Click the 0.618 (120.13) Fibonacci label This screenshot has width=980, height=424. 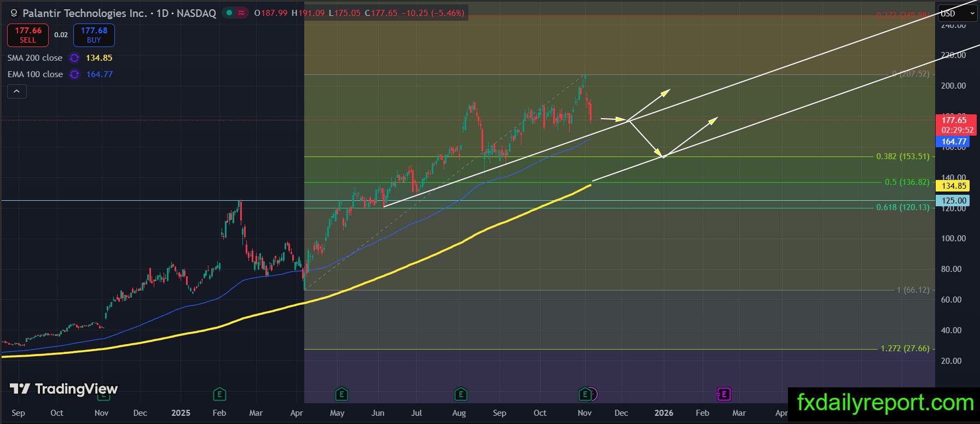pos(903,207)
